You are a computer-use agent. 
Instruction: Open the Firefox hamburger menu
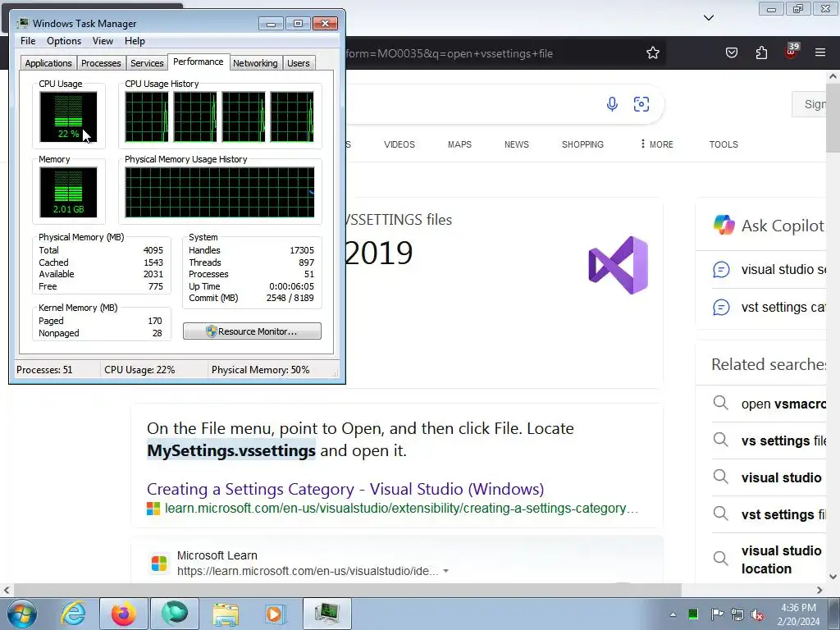820,53
